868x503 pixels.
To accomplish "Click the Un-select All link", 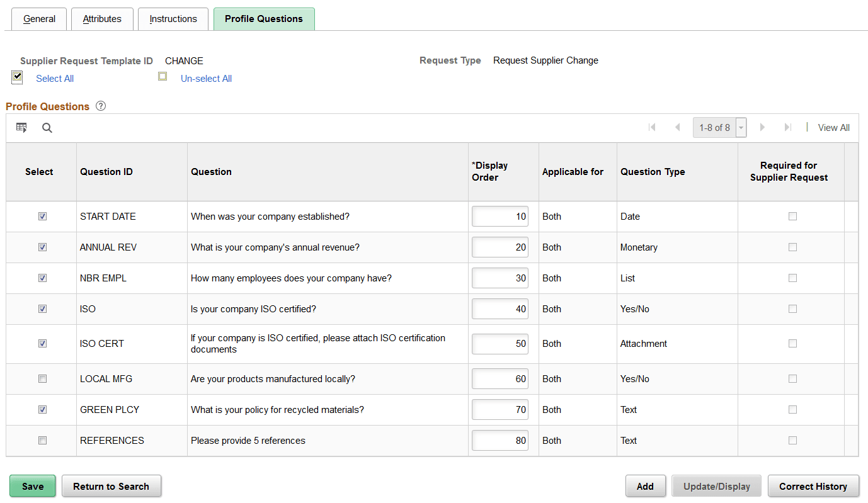I will click(205, 78).
